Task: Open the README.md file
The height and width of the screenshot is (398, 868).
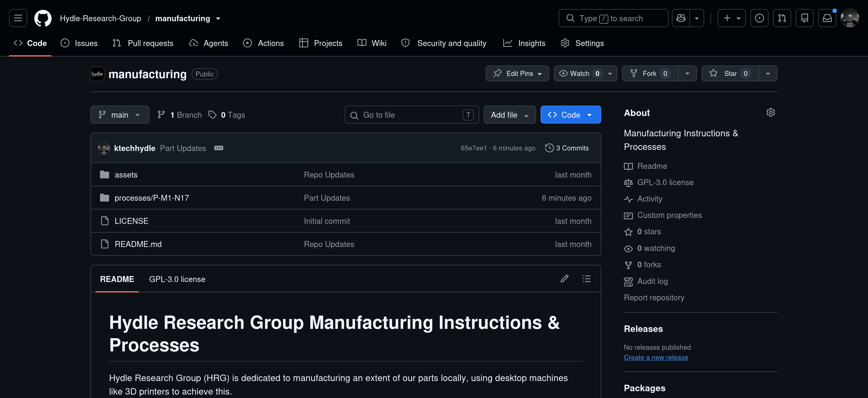Action: click(138, 244)
